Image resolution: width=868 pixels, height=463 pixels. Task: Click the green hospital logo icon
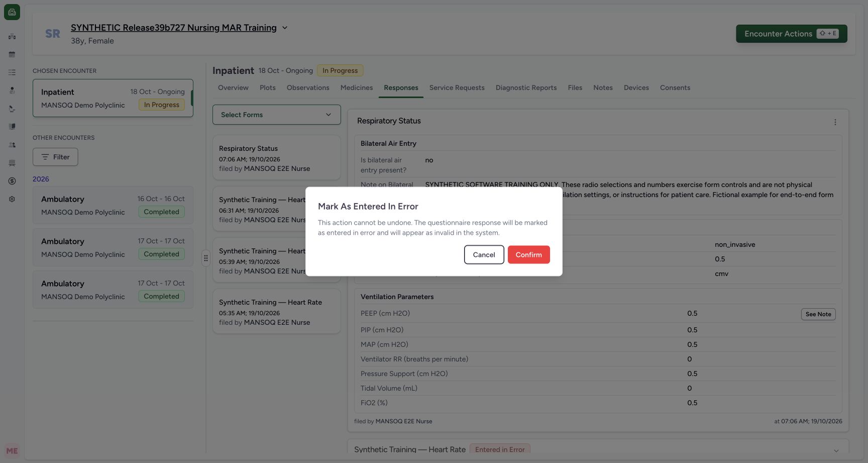(x=12, y=12)
